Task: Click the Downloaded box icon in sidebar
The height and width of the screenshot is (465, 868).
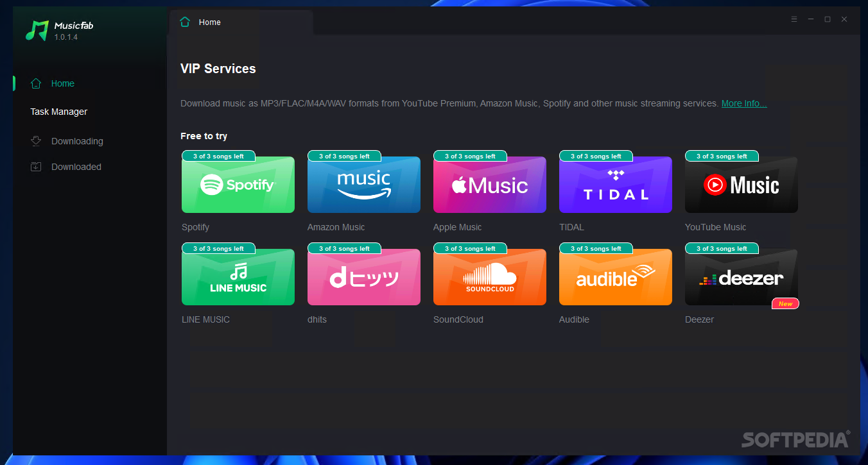Action: (x=36, y=167)
